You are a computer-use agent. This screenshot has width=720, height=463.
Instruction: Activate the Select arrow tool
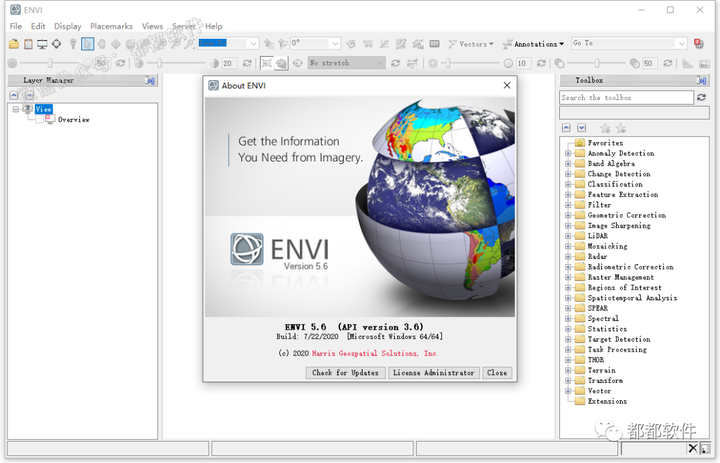coord(87,44)
